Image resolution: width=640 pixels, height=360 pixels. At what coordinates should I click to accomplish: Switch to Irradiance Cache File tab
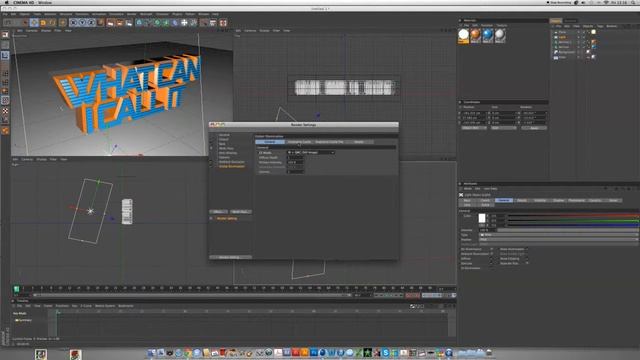pos(329,142)
